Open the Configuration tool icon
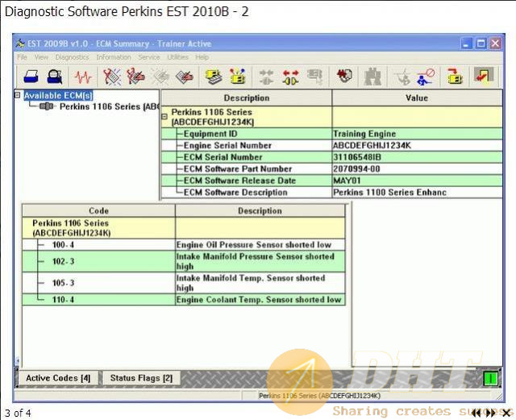 coord(238,77)
